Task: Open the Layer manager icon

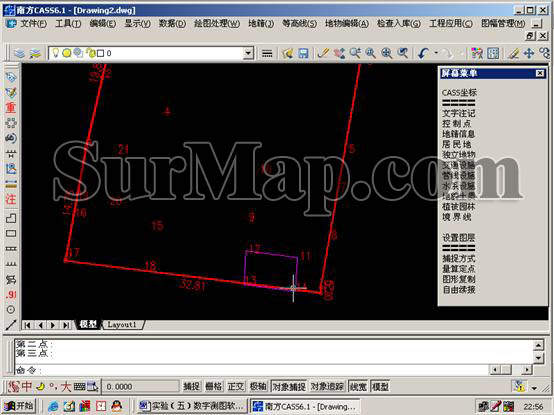Action: coord(19,53)
